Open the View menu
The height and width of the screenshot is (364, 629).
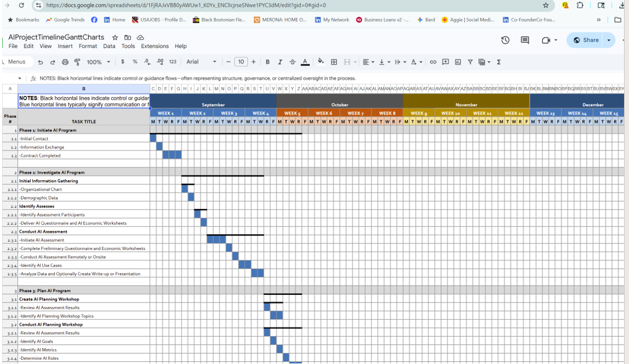point(46,46)
